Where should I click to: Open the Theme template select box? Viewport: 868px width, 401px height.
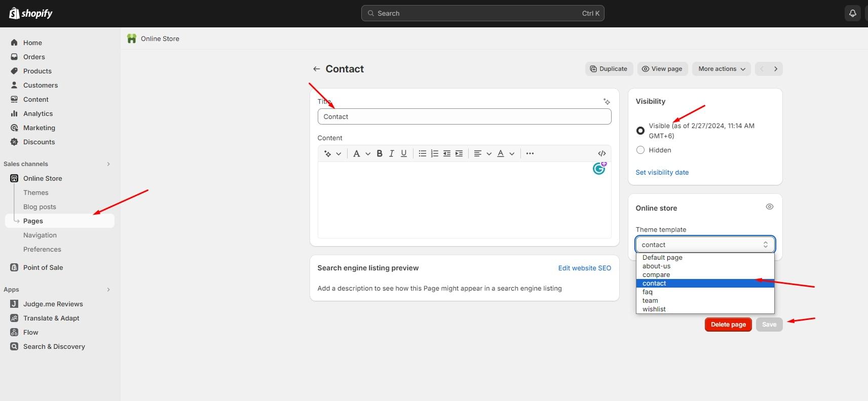tap(705, 245)
